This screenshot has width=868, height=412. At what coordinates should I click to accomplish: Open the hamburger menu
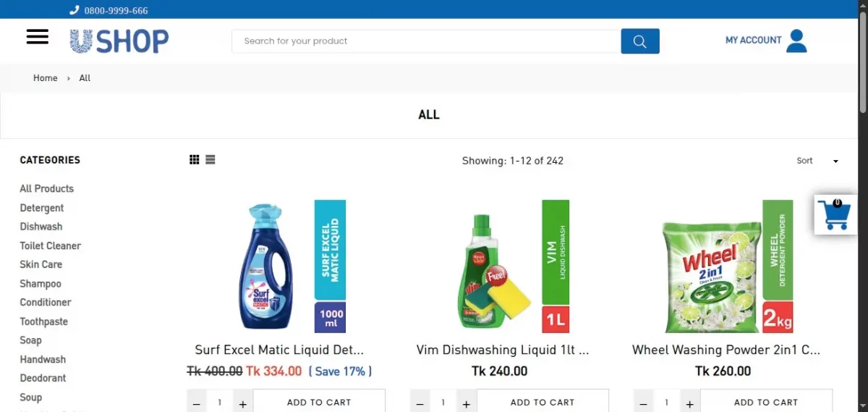[38, 37]
